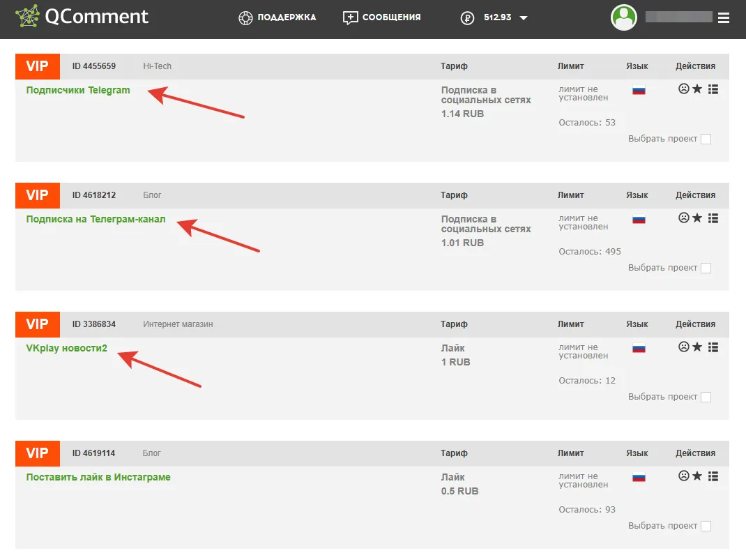Open the Подписчики Telegram project link

(78, 90)
